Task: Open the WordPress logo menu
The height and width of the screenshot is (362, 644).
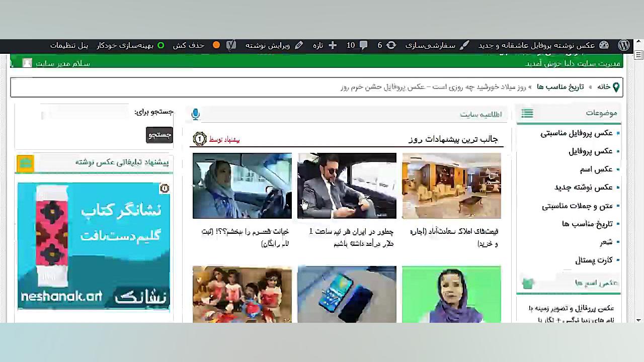Action: [624, 45]
